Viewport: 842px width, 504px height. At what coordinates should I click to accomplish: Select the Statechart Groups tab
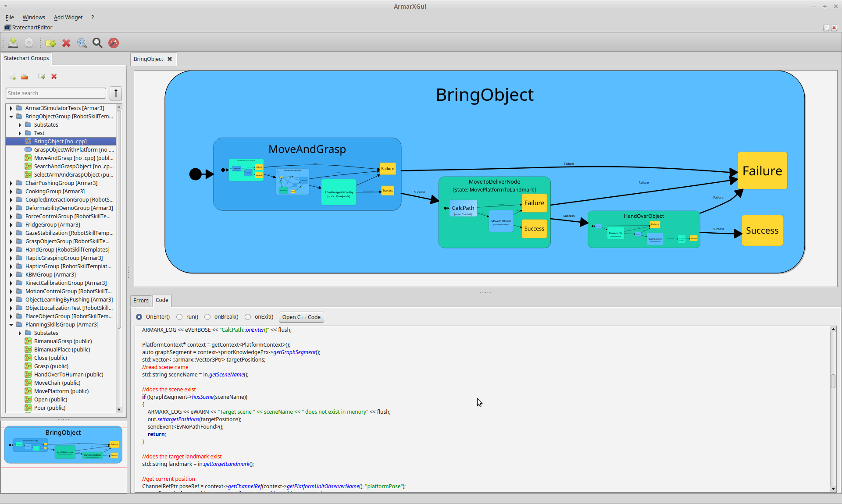tap(26, 58)
